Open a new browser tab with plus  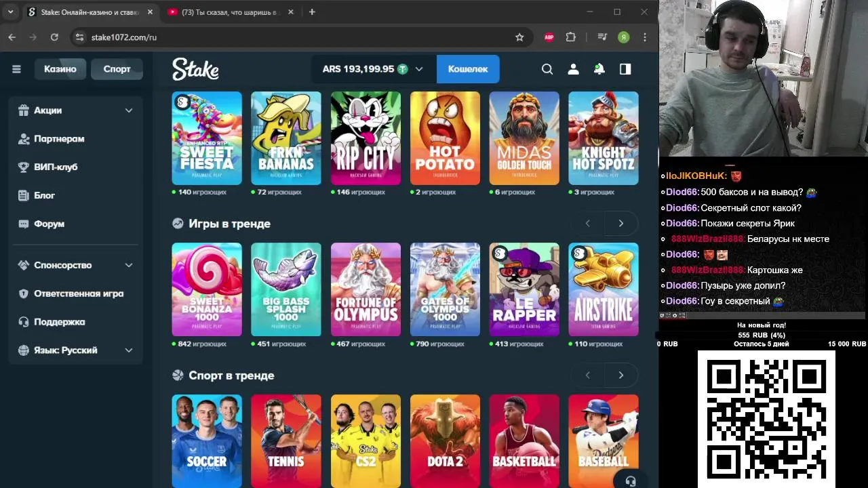(x=312, y=12)
